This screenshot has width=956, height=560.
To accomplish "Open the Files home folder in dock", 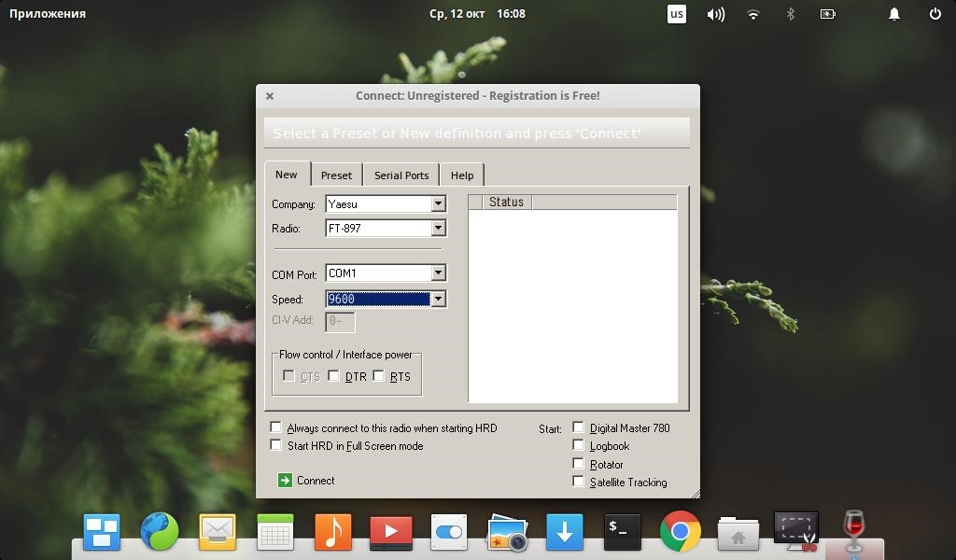I will (738, 533).
